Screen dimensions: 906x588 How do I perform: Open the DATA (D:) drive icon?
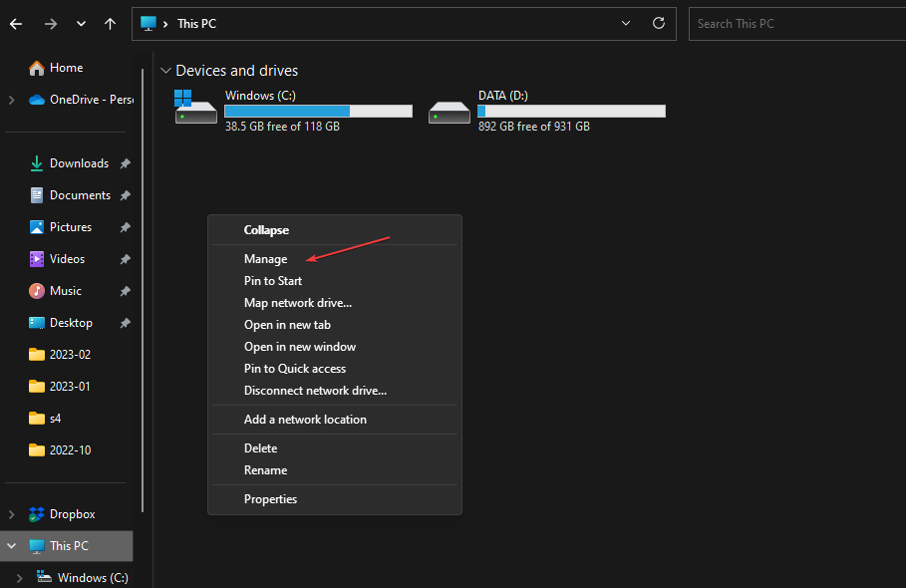coord(450,110)
